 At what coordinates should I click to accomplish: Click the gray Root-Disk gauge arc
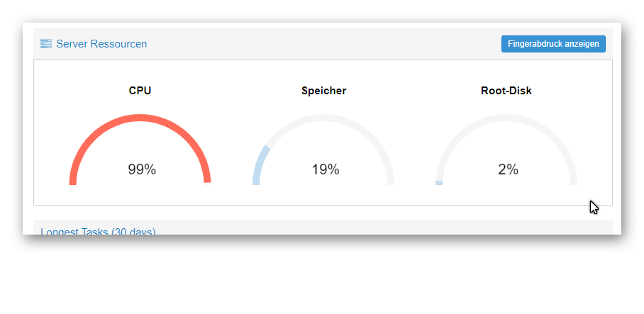pos(506,118)
